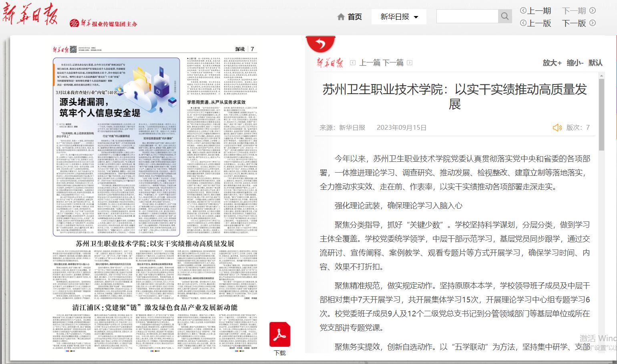Shrink article text with 缩小-
Viewport: 617px width, 364px height.
(x=575, y=63)
